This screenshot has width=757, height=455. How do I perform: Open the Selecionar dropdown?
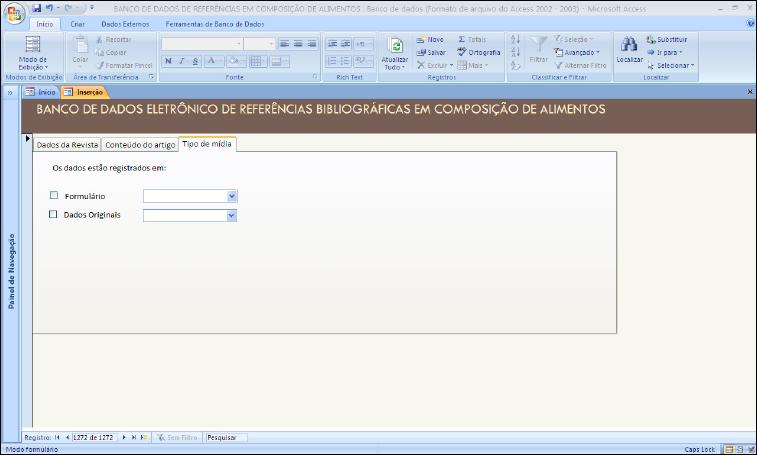671,65
